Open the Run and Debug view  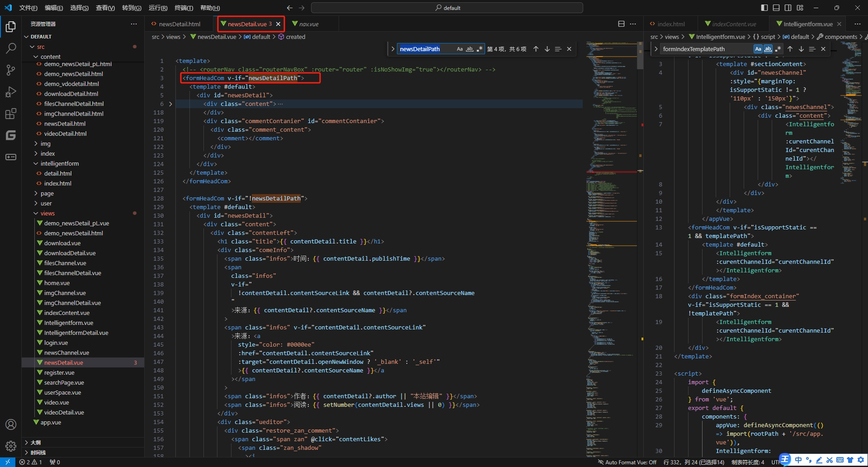point(11,92)
